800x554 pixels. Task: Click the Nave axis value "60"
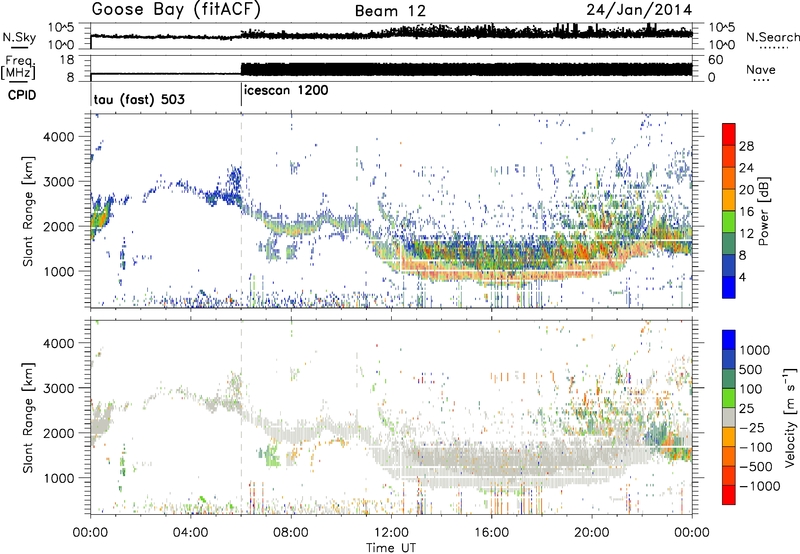point(716,60)
